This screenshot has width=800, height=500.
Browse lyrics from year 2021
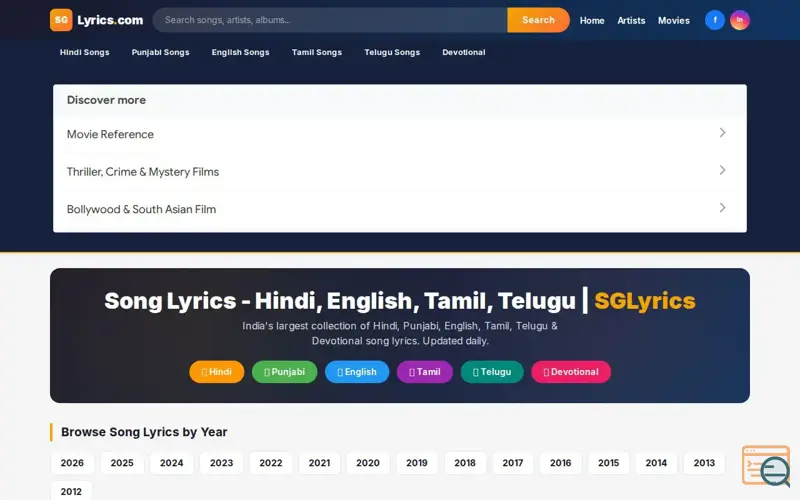click(x=319, y=463)
